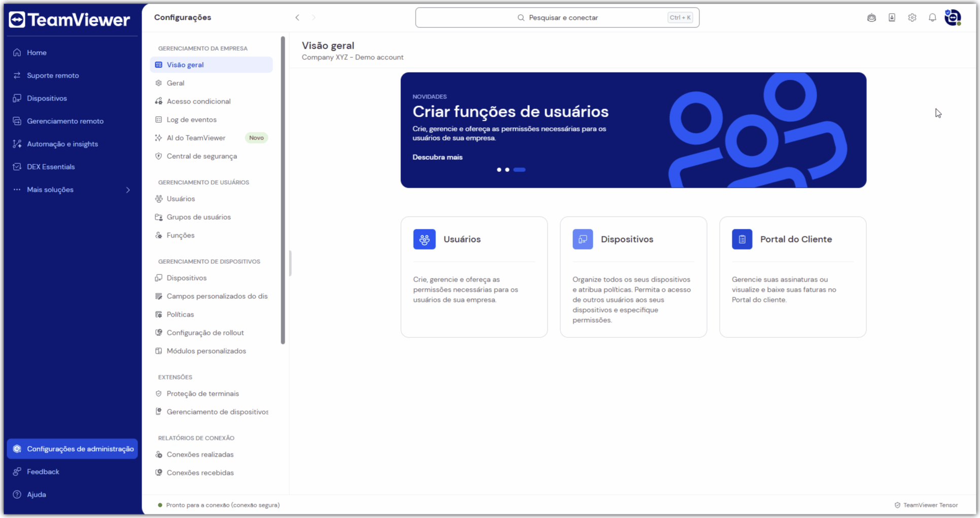This screenshot has width=980, height=518.
Task: Click the TeamViewer Tensor label in status bar
Action: [x=930, y=505]
